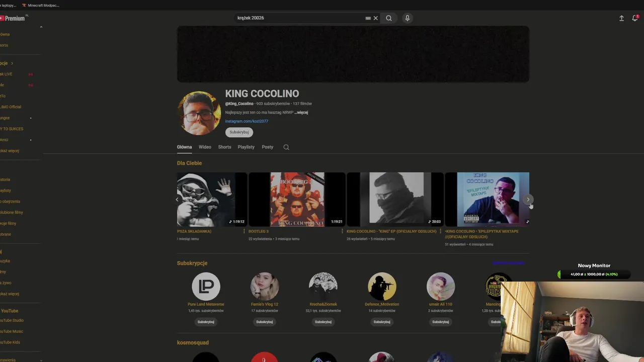Click the @King_Cocolino handle
This screenshot has height=362, width=644.
pos(239,104)
